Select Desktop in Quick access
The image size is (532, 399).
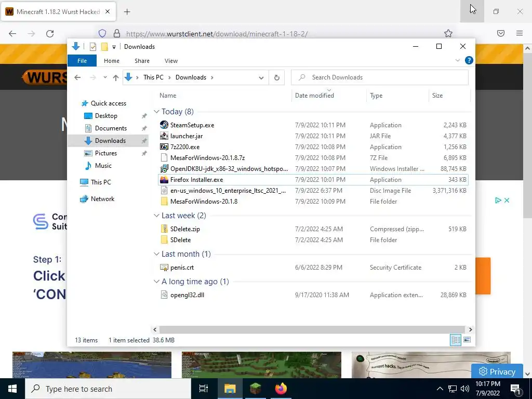106,116
